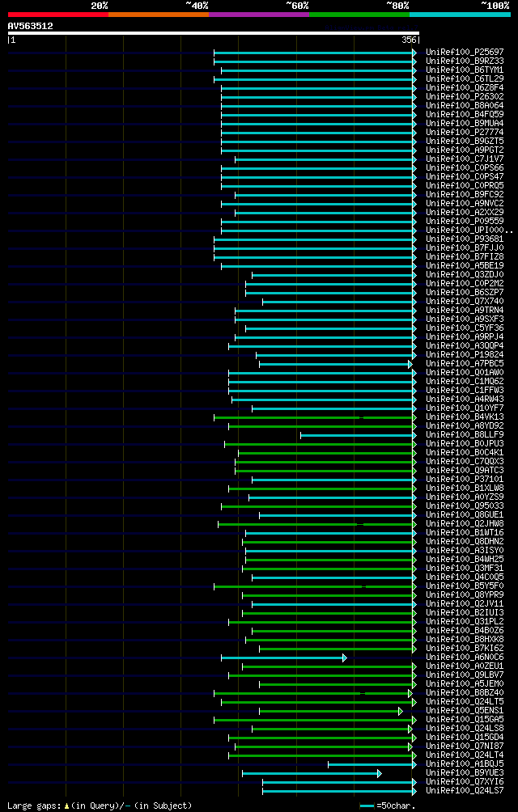Select the UniRef100_Q15GA5 label
The width and height of the screenshot is (518, 812).
coord(465,719)
